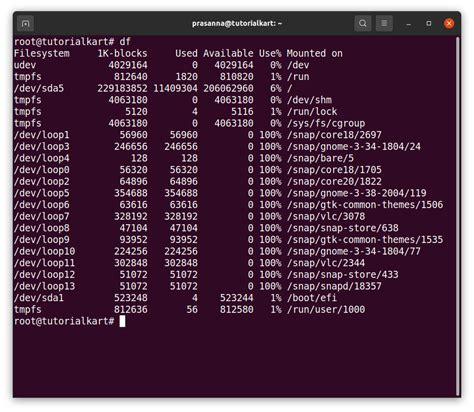Click '/snap/bare/5' mount path
The image size is (474, 412).
click(320, 158)
